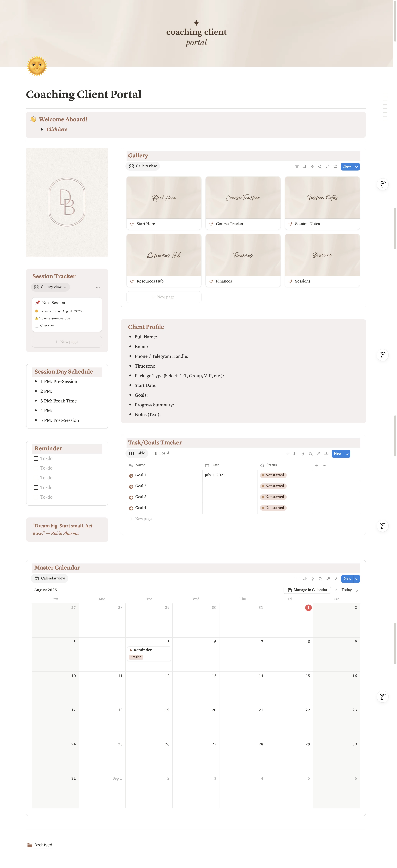Click Manage in Calendar button
Viewport: 397px width, 868px height.
(x=307, y=590)
